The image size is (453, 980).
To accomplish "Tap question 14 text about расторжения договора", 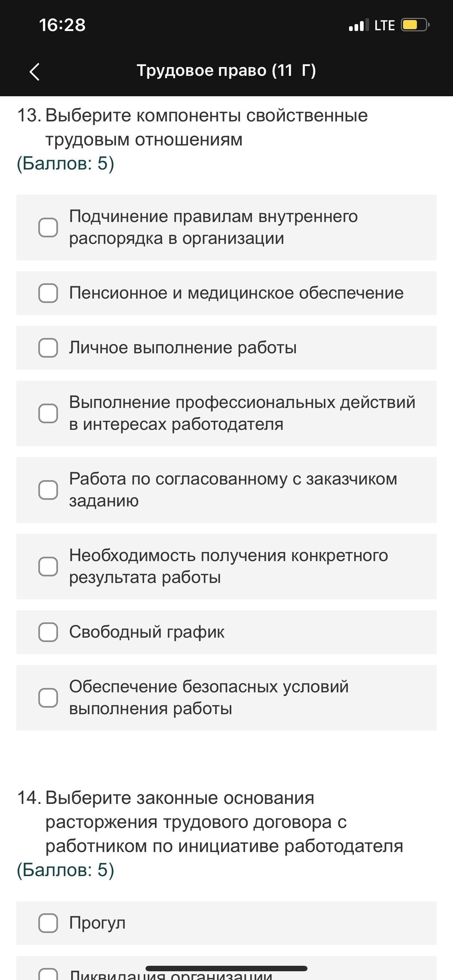I will [x=224, y=822].
